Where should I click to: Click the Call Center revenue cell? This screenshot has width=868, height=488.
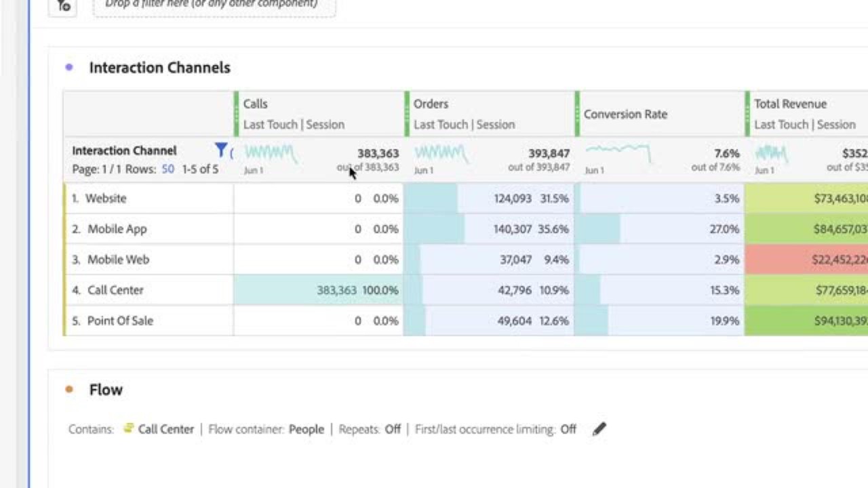806,289
